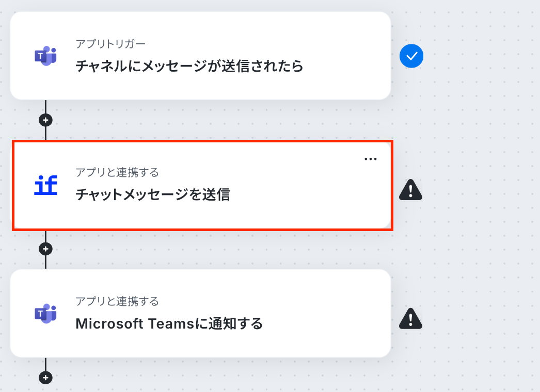Add a step below the trigger card

tap(45, 120)
